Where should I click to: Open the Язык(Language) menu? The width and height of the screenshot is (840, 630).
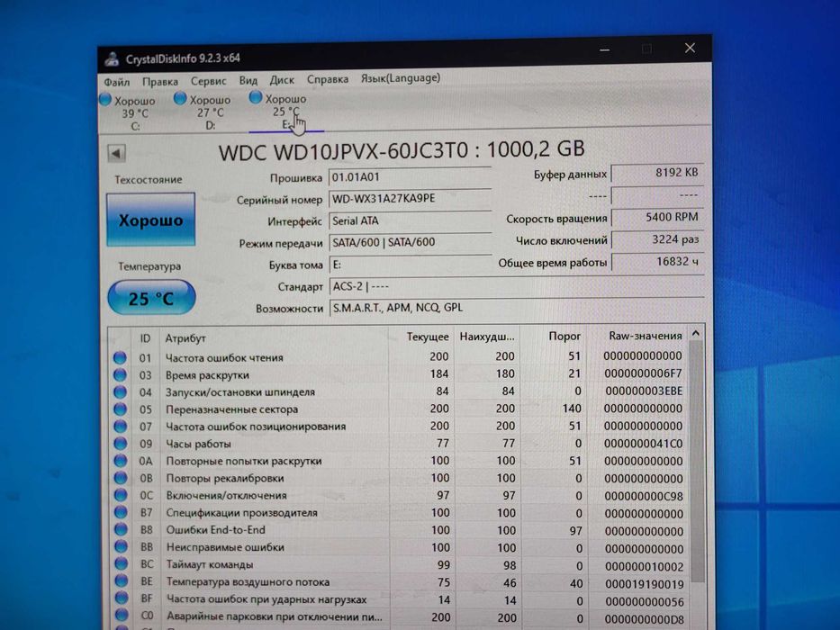[x=400, y=78]
